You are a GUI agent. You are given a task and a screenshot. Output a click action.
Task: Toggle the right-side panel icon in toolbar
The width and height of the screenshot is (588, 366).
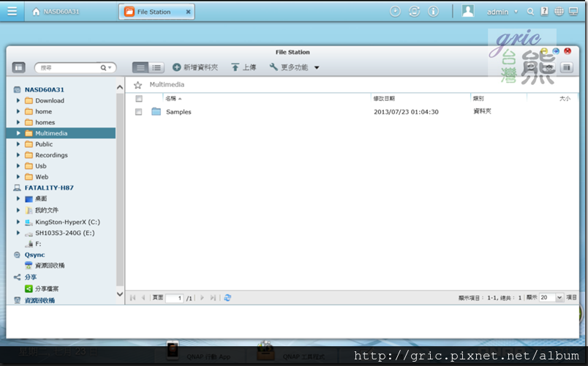[567, 67]
